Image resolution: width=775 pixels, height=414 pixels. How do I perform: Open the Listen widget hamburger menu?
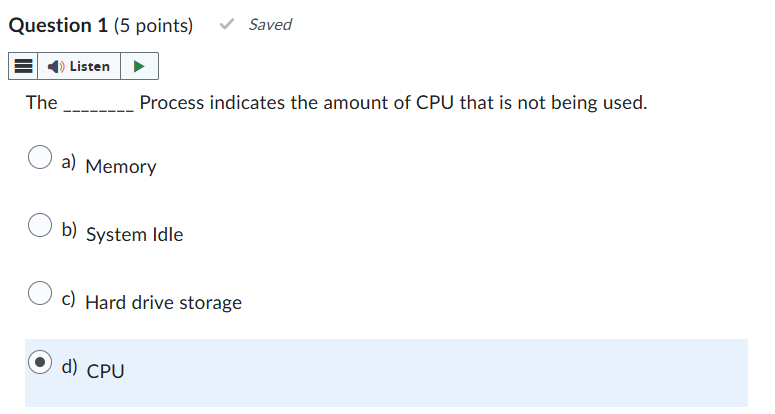[x=23, y=67]
